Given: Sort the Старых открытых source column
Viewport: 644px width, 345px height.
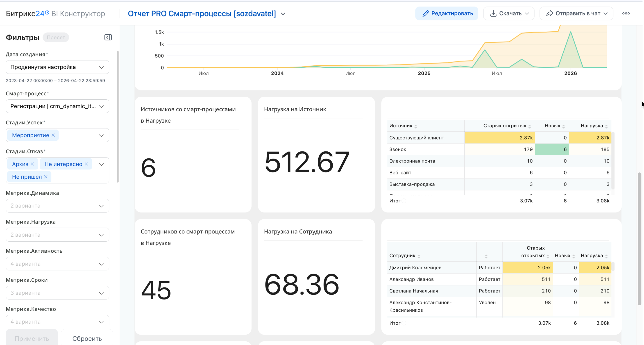Looking at the screenshot, I should click(x=530, y=126).
